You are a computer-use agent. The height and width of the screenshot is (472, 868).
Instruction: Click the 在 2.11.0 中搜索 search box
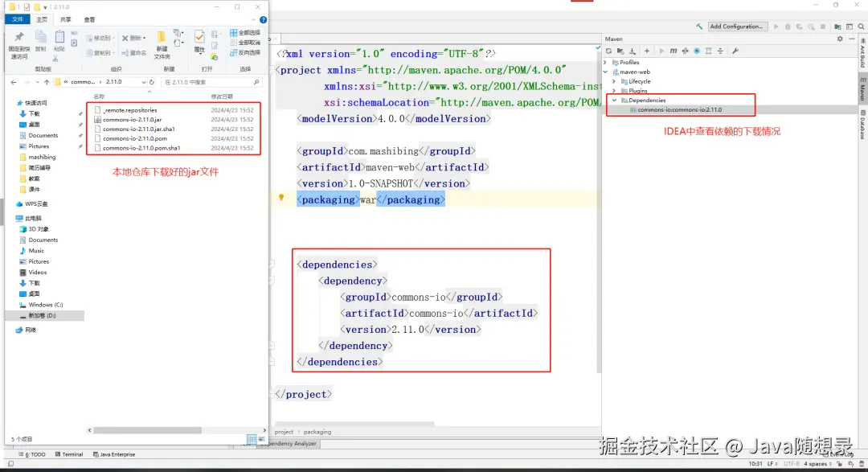211,82
